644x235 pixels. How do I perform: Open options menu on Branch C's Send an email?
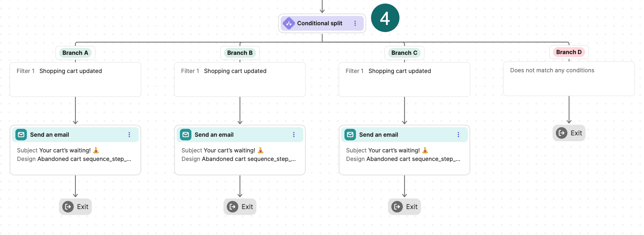[x=458, y=135]
